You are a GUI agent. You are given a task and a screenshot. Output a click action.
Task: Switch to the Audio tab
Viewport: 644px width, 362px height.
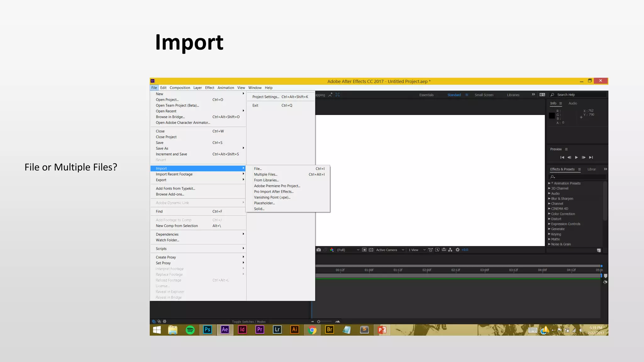point(573,103)
